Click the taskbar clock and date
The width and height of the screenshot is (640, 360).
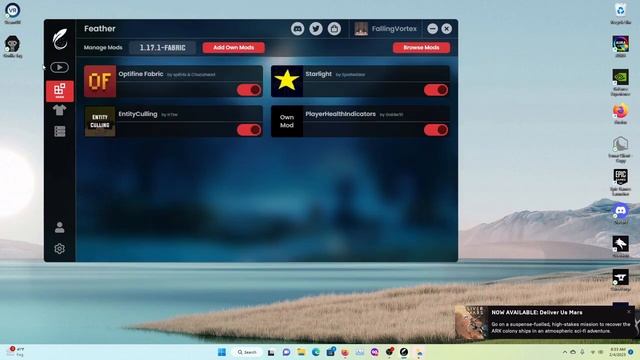[618, 352]
